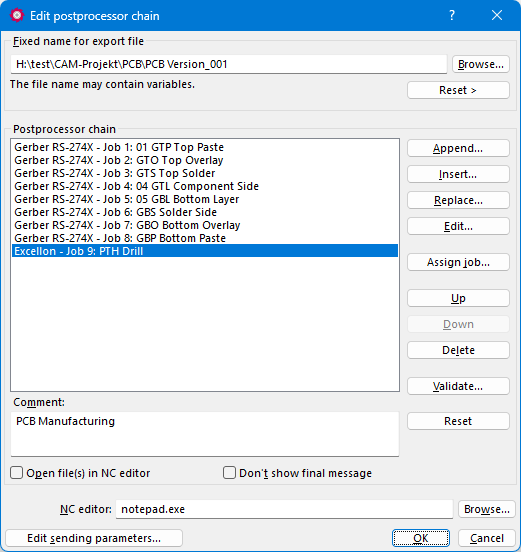Viewport: 521px width, 552px height.
Task: Click the export file name input field
Action: tap(229, 64)
